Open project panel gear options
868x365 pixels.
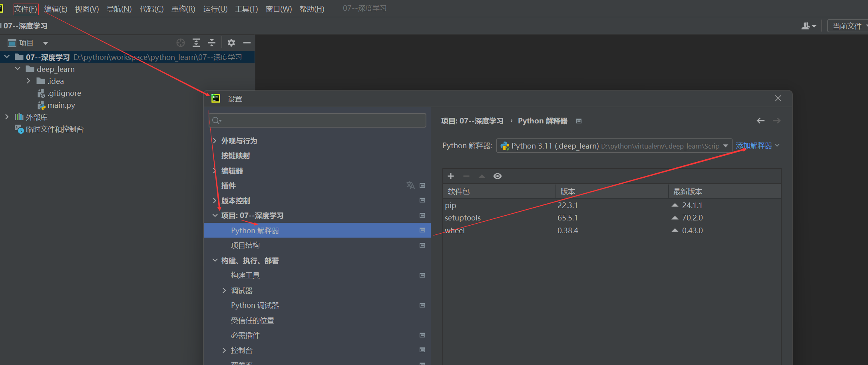tap(231, 43)
